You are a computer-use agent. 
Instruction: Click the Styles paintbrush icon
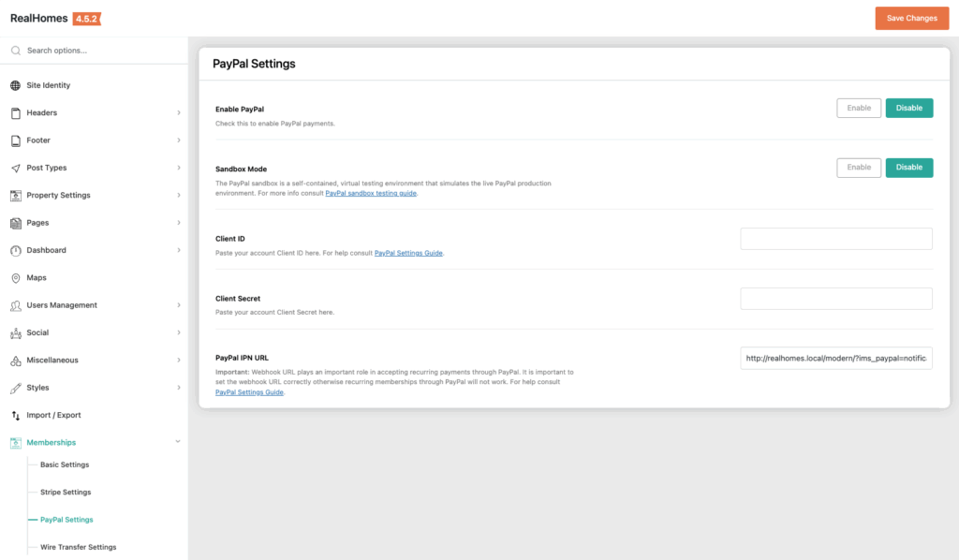[15, 388]
